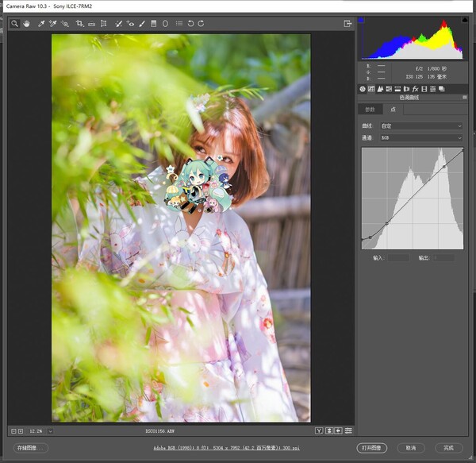
Task: Rotate image 90° counterclockwise
Action: [190, 24]
